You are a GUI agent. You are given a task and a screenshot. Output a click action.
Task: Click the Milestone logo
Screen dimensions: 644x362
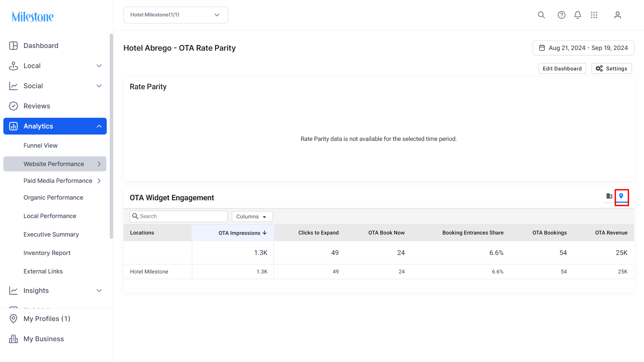[33, 16]
